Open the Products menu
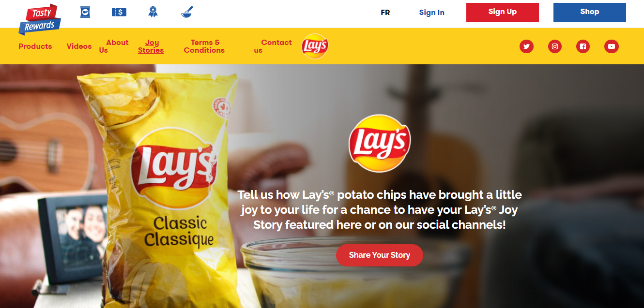Image resolution: width=644 pixels, height=308 pixels. coord(35,46)
